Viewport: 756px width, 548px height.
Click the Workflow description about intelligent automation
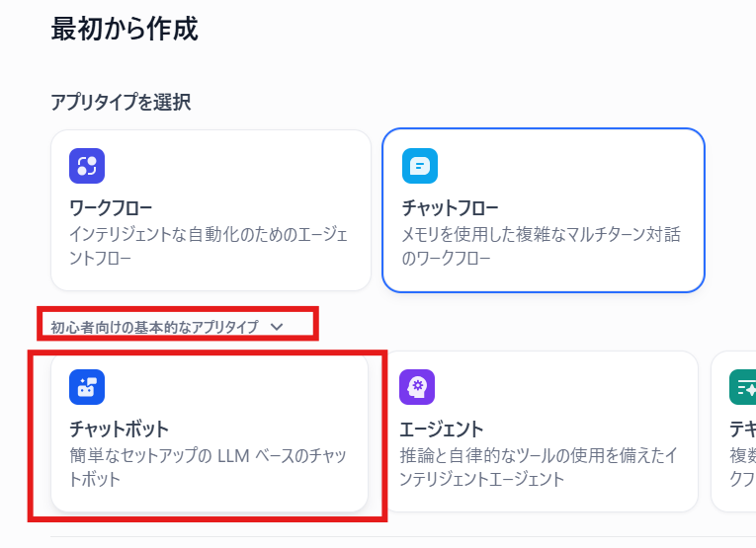tap(208, 247)
